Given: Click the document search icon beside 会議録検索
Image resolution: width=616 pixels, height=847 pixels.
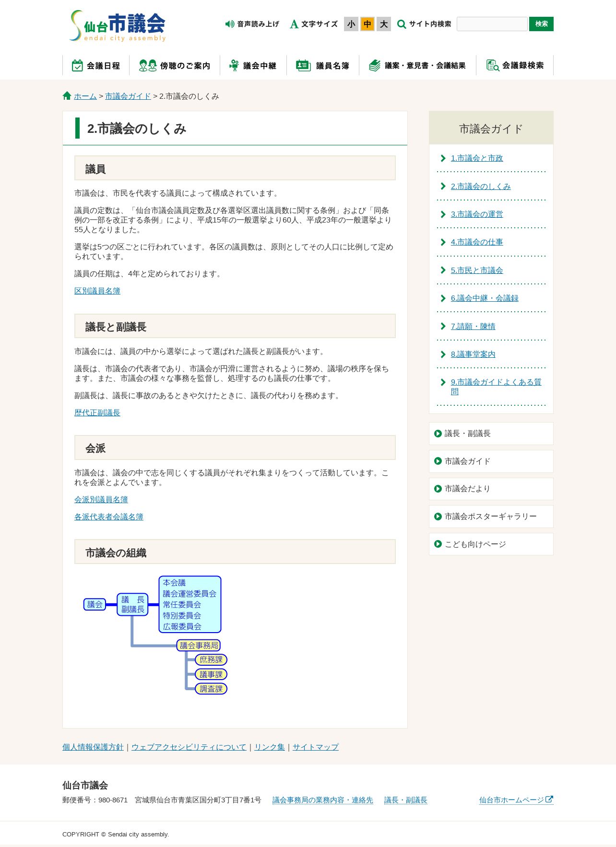Looking at the screenshot, I should pos(493,66).
